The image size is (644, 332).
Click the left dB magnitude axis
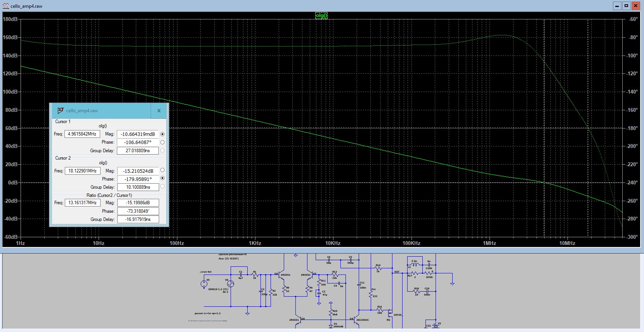(x=10, y=128)
